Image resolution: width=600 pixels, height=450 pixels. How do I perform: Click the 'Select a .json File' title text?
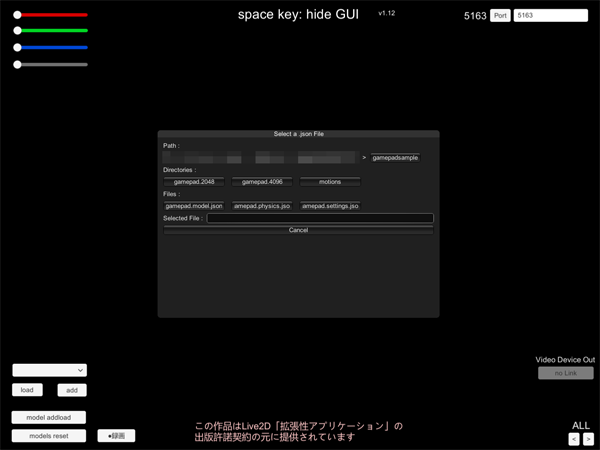pos(298,134)
